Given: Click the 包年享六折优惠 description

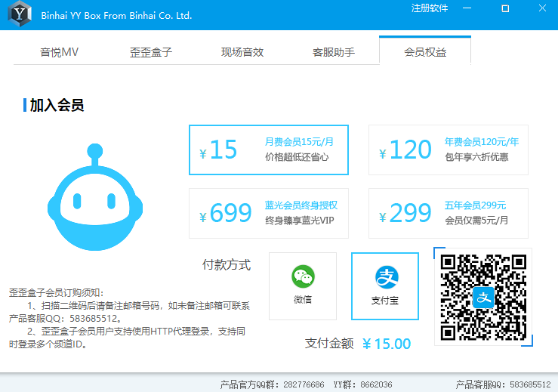Looking at the screenshot, I should 476,157.
